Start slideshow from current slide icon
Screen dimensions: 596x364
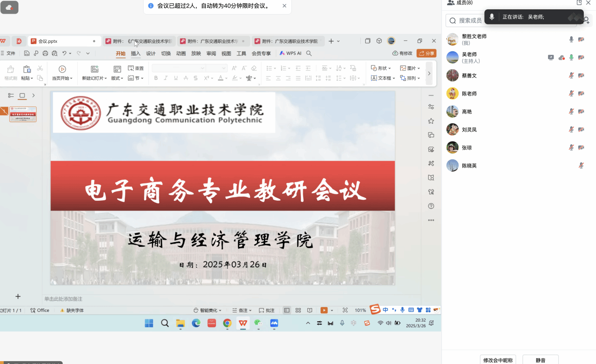click(x=62, y=69)
